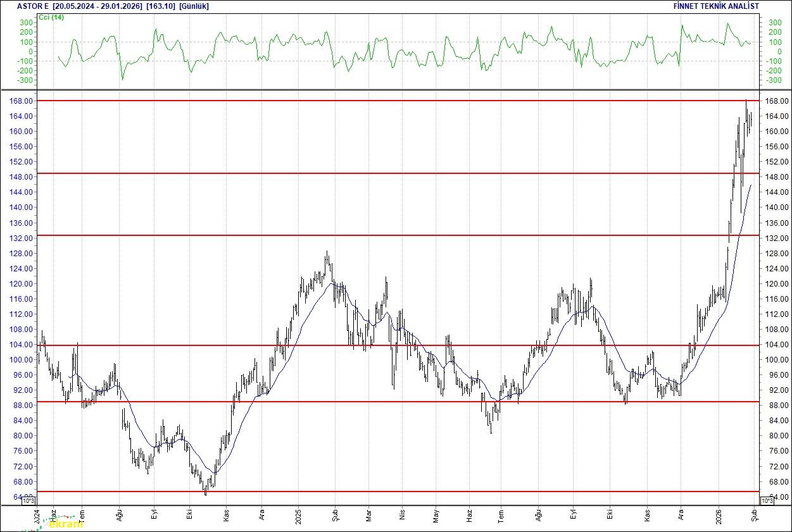
Task: Open the FINNET TEKNİK ANALİST title link
Action: point(716,6)
